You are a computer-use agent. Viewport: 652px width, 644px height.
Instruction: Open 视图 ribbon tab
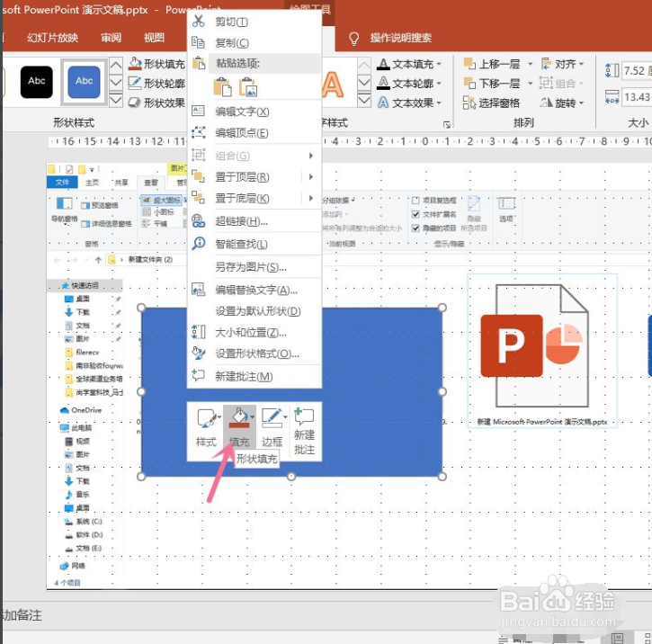coord(154,38)
